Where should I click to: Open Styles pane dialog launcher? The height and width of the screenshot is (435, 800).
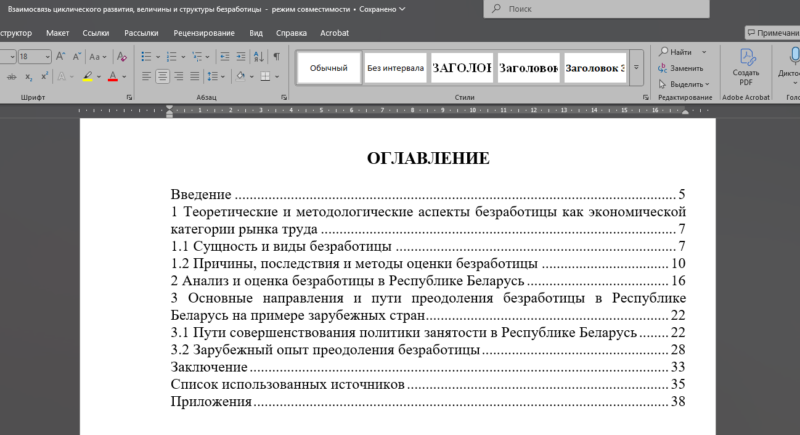click(x=645, y=97)
